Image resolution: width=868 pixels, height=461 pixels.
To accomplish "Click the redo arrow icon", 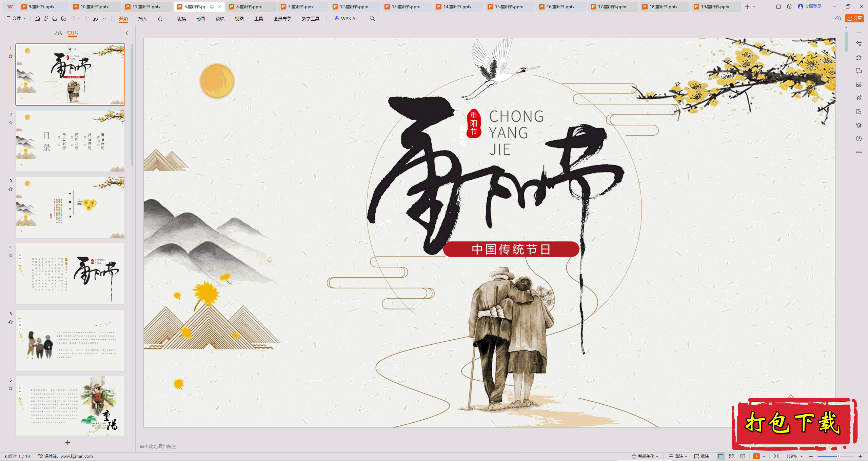I will (x=87, y=18).
